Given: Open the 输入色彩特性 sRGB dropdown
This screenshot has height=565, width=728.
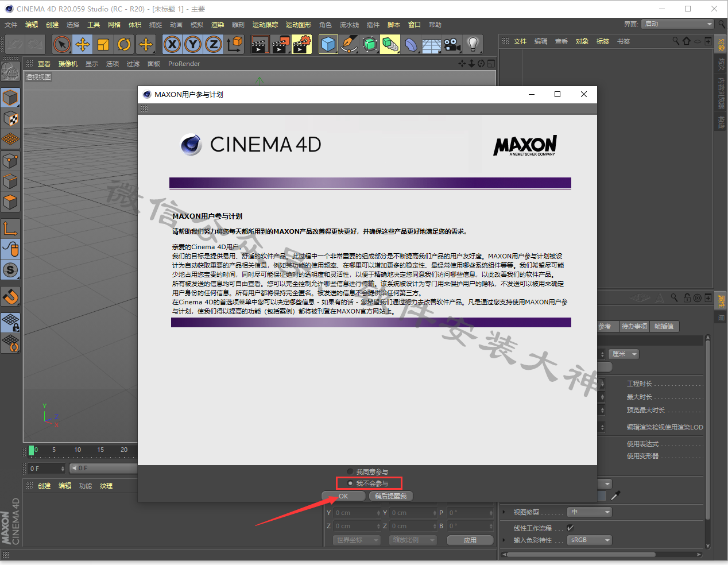Looking at the screenshot, I should click(x=590, y=540).
